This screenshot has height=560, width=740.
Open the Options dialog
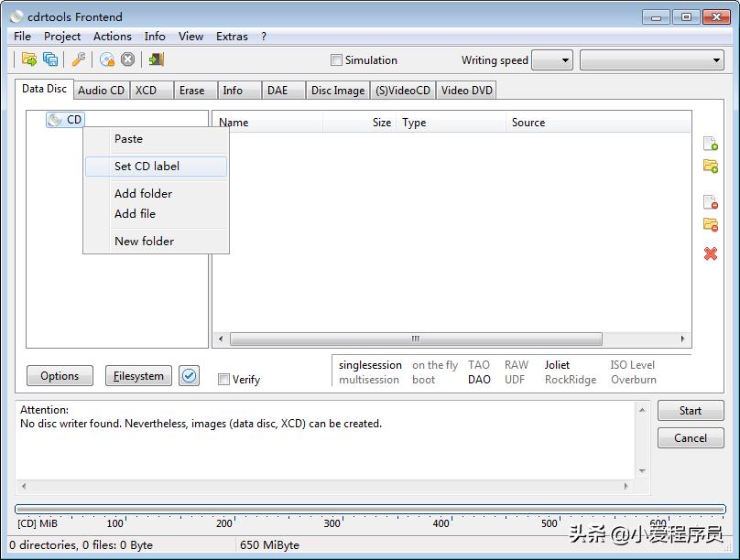tap(59, 375)
